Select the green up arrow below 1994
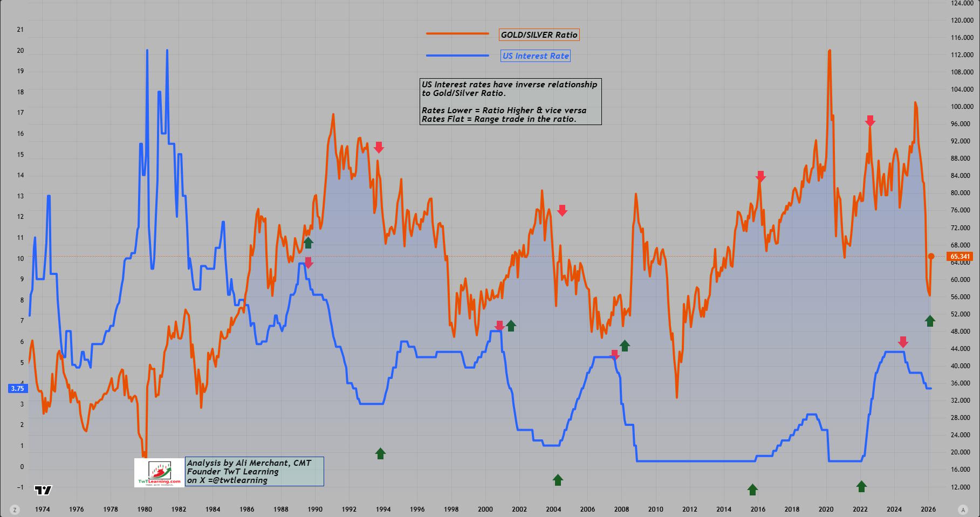980x517 pixels. pyautogui.click(x=380, y=453)
